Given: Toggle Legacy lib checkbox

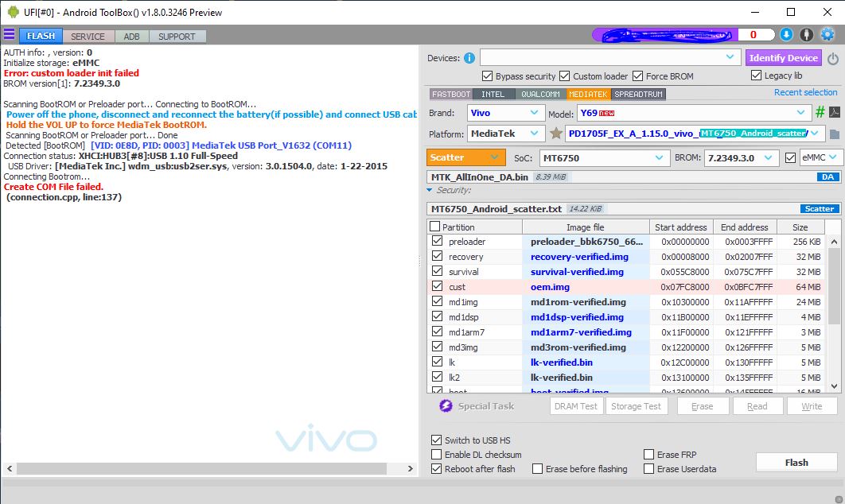Looking at the screenshot, I should pyautogui.click(x=756, y=76).
